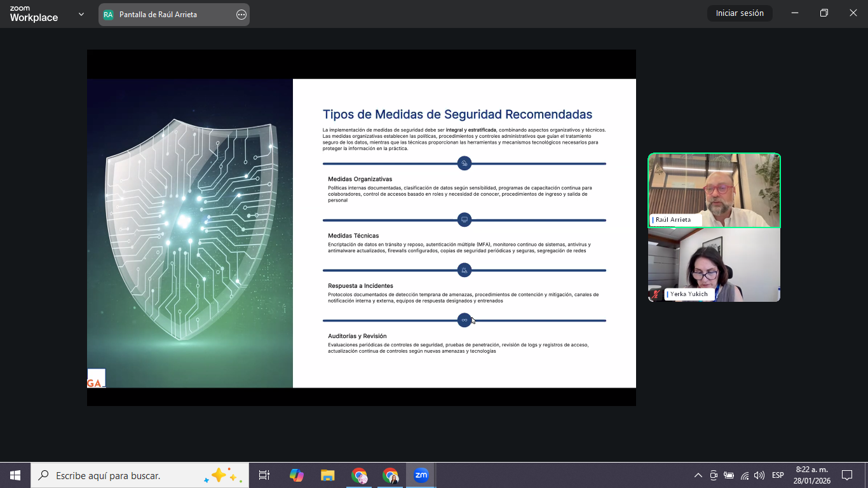The width and height of the screenshot is (868, 488).
Task: Expand hidden system tray icons
Action: point(698,475)
